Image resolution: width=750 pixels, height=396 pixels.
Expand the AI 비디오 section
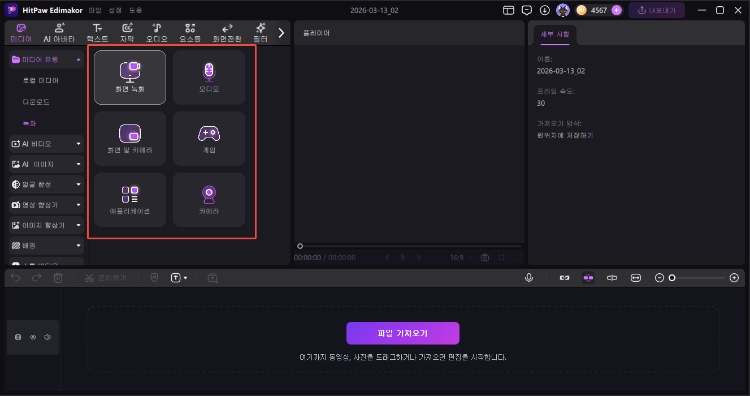[46, 143]
